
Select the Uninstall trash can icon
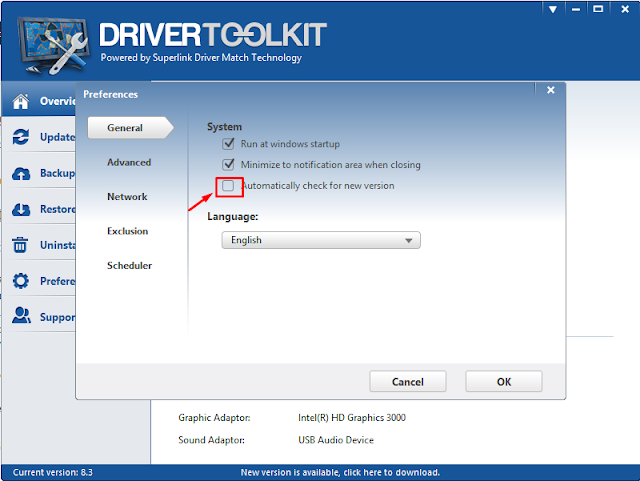(x=20, y=245)
